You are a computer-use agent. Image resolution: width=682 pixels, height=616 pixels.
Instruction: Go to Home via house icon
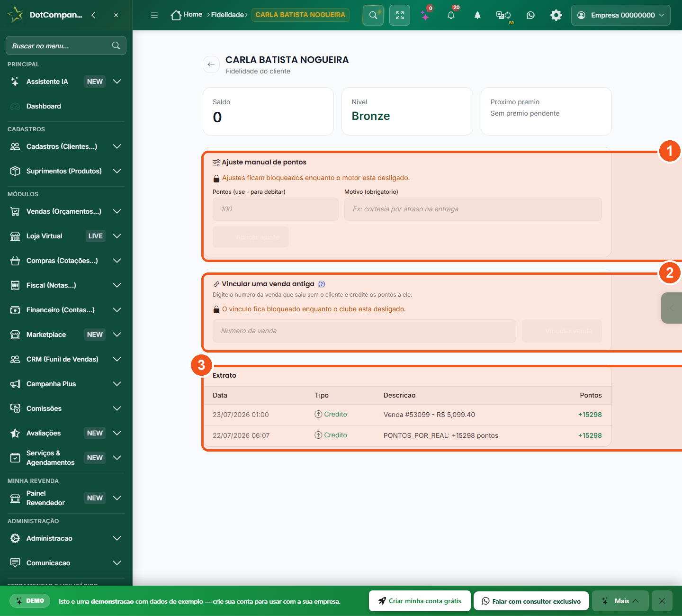176,15
